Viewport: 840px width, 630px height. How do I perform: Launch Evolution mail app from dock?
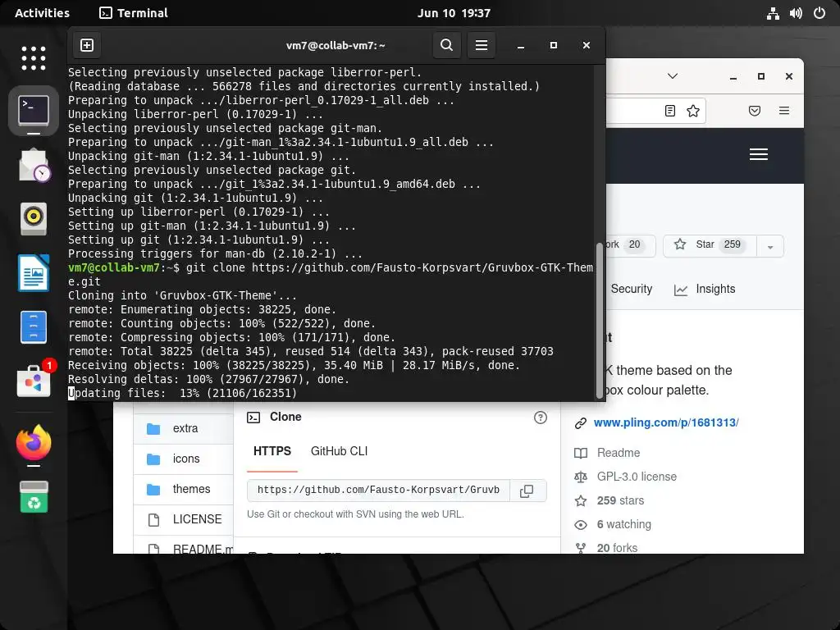(33, 165)
